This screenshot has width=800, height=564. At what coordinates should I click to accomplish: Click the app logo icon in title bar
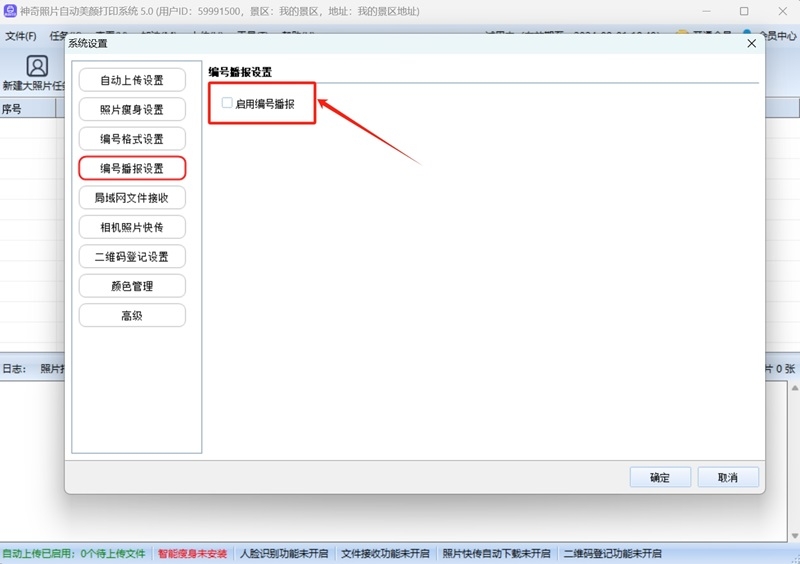[10, 11]
